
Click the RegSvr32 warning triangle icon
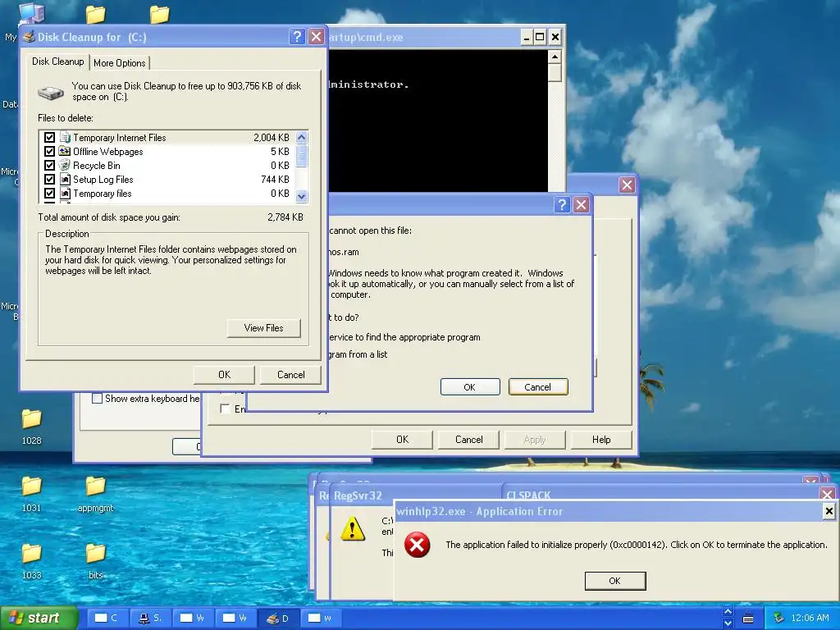353,529
